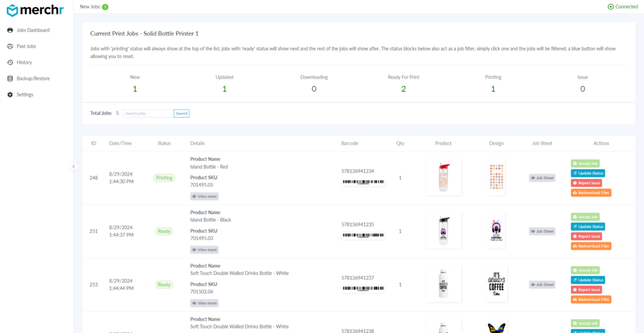Click barcode image under 578136941234
The height and width of the screenshot is (333, 644).
pyautogui.click(x=363, y=182)
